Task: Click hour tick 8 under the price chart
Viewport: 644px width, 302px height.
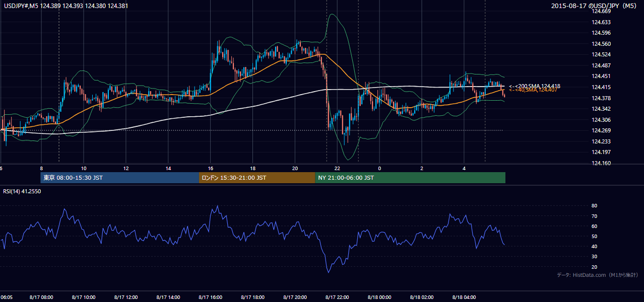Action: click(x=41, y=168)
